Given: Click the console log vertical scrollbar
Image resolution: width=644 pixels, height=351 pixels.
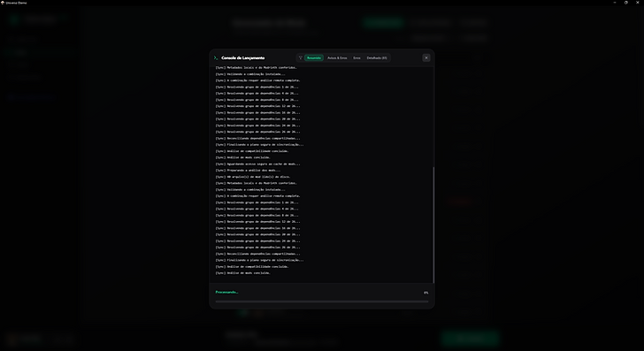Looking at the screenshot, I should coord(433,225).
